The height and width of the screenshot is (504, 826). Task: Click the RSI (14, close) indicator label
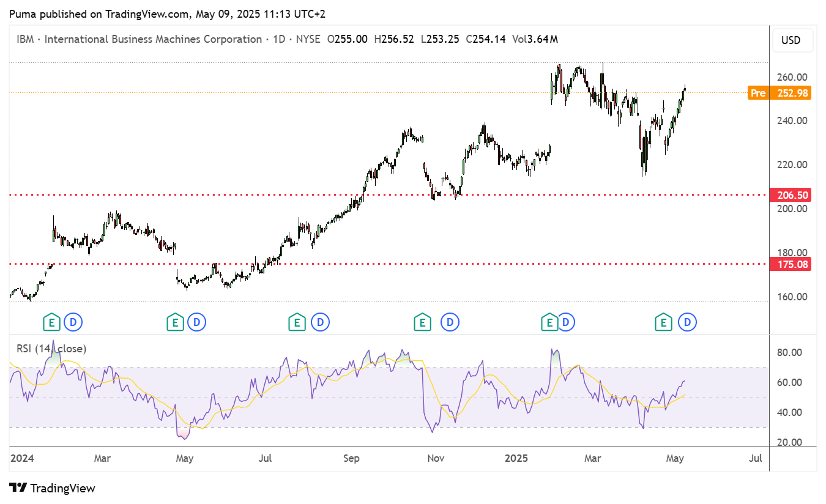51,349
